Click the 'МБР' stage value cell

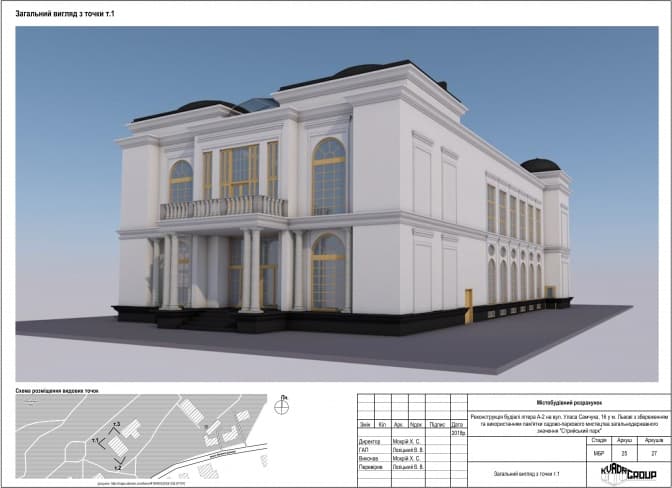pos(599,453)
